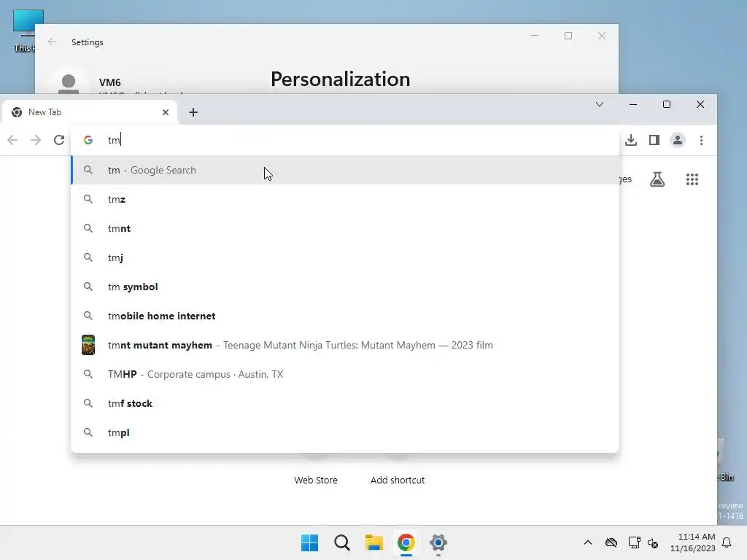Click the VM6 user avatar in Settings
747x560 pixels.
click(69, 83)
